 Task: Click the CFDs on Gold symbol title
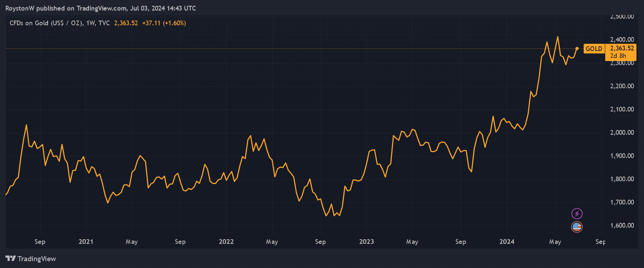point(47,23)
